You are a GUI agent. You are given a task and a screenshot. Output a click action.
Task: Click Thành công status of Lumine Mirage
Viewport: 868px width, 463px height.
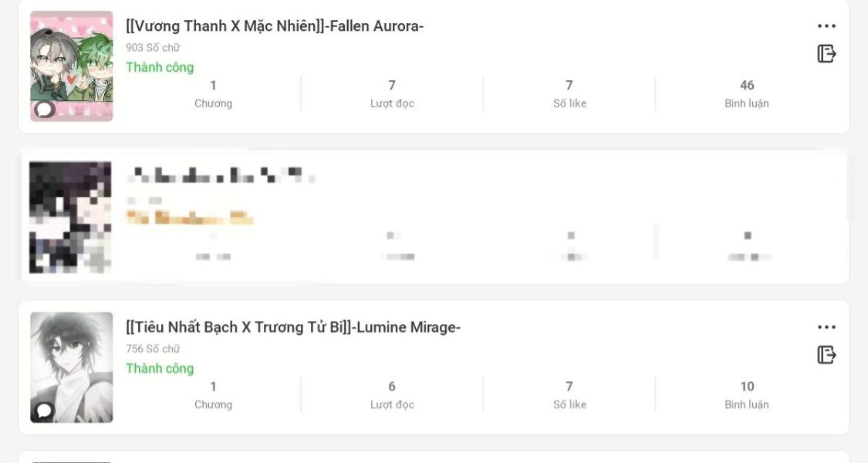pyautogui.click(x=160, y=368)
